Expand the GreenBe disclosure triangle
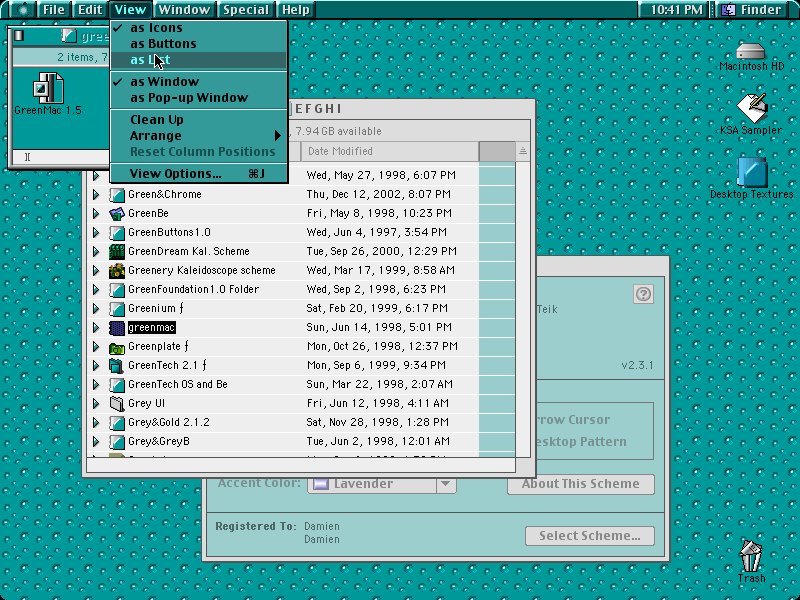 pyautogui.click(x=96, y=213)
